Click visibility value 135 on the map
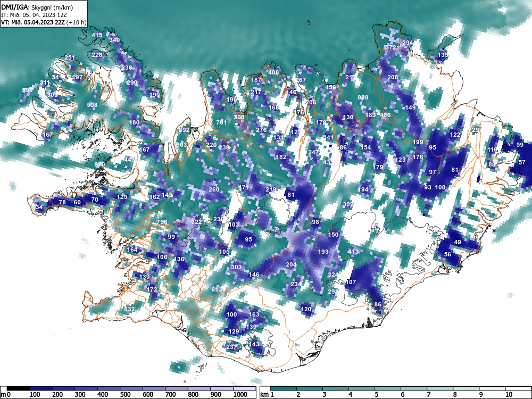Screen dimensions: 532x399 click(443, 55)
